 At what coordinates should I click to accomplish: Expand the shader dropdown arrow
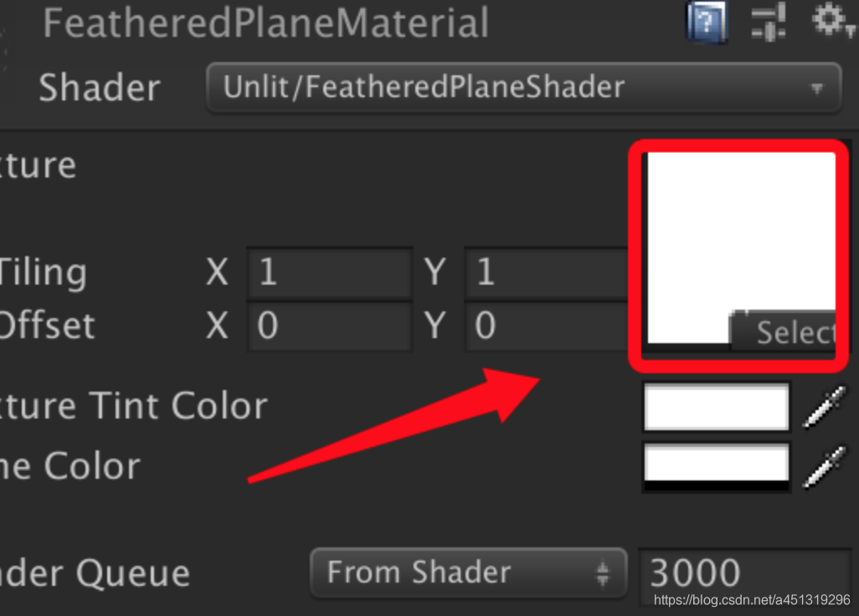pos(817,88)
